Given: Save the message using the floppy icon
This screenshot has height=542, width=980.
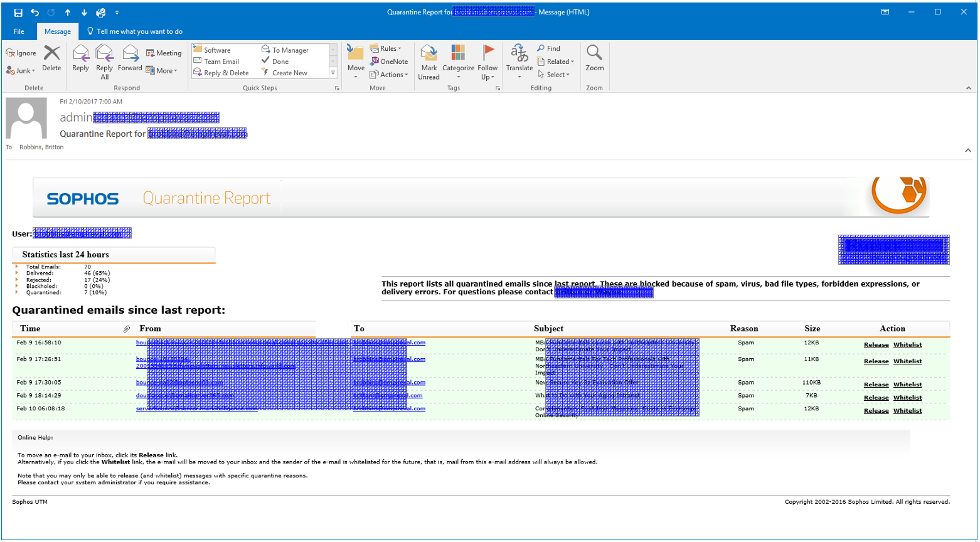Looking at the screenshot, I should 18,13.
